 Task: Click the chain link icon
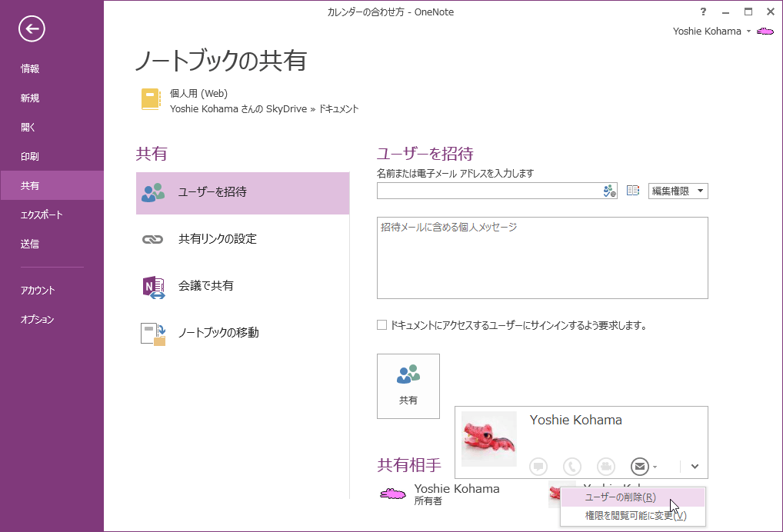click(x=153, y=240)
